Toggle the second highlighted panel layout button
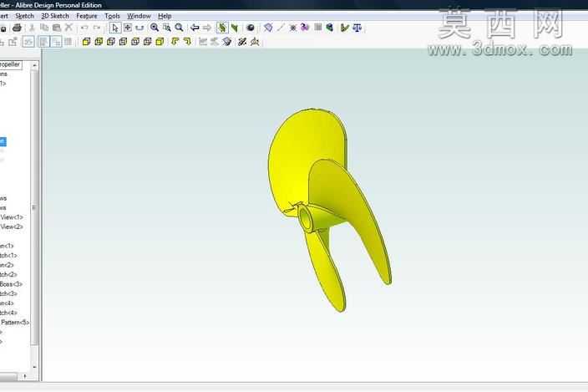Image resolution: width=588 pixels, height=392 pixels. [55, 42]
